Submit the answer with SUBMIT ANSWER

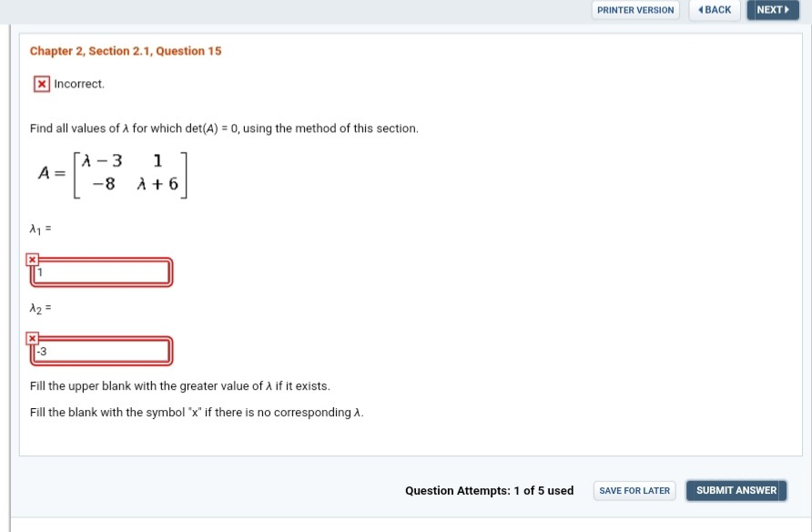click(x=736, y=490)
